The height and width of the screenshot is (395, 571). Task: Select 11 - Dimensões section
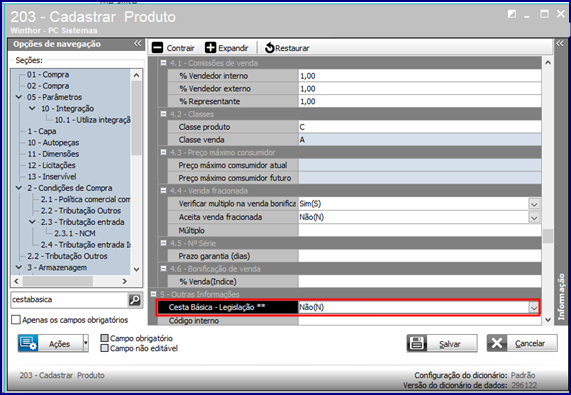[53, 154]
